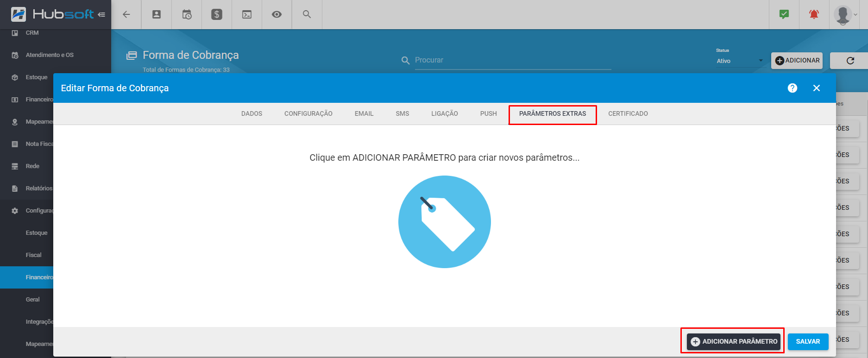Collapse sidebar with Hubsoft menu arrow icon

click(101, 14)
